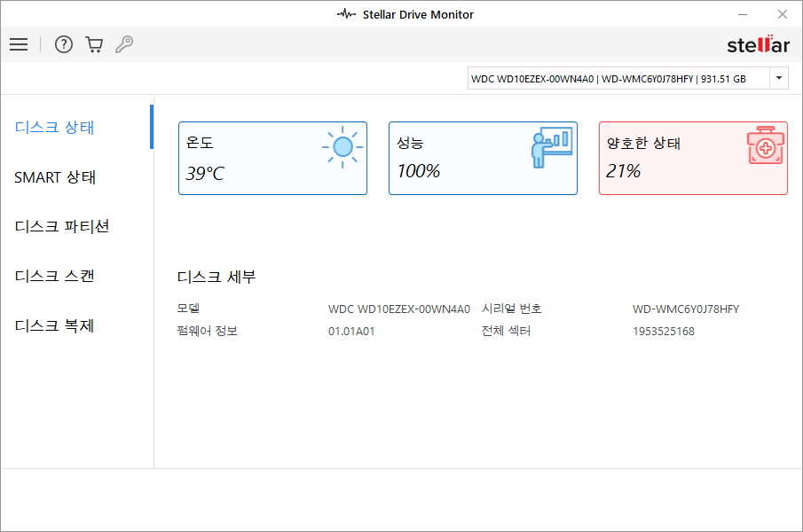Go to the 디스크 스캔 tab

coord(55,276)
